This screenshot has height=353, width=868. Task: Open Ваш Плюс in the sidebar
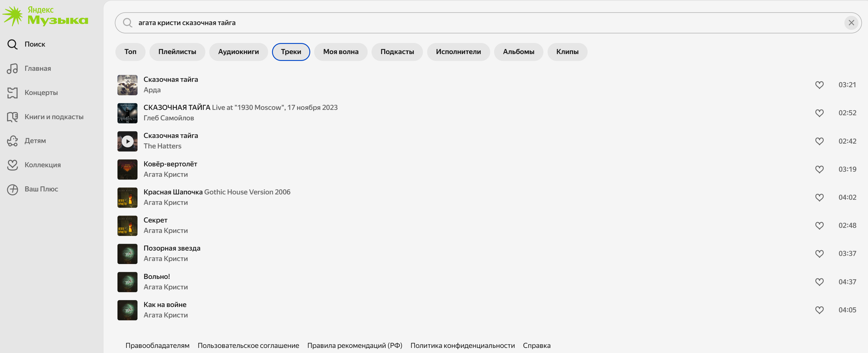tap(42, 189)
